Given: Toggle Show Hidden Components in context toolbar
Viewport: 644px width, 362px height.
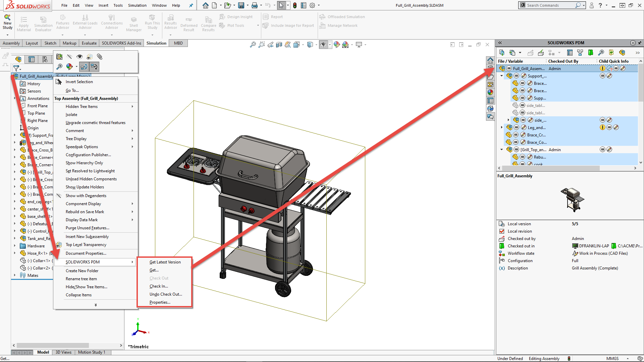Looking at the screenshot, I should [90, 57].
